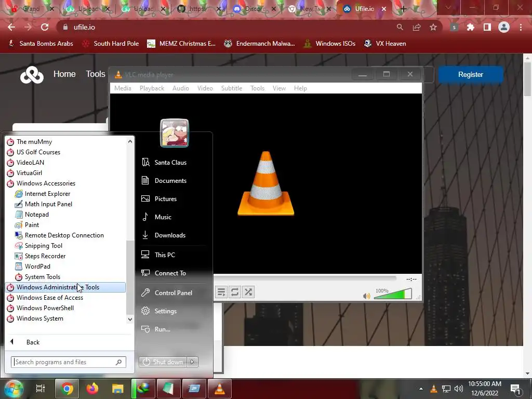Launch Math Input Panel
532x399 pixels.
[x=48, y=204]
